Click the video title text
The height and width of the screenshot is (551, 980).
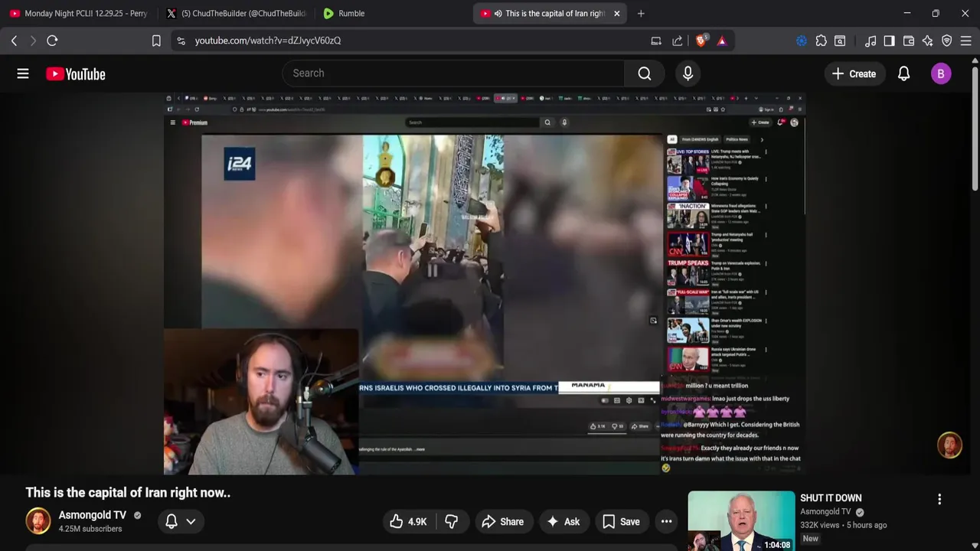click(x=128, y=493)
